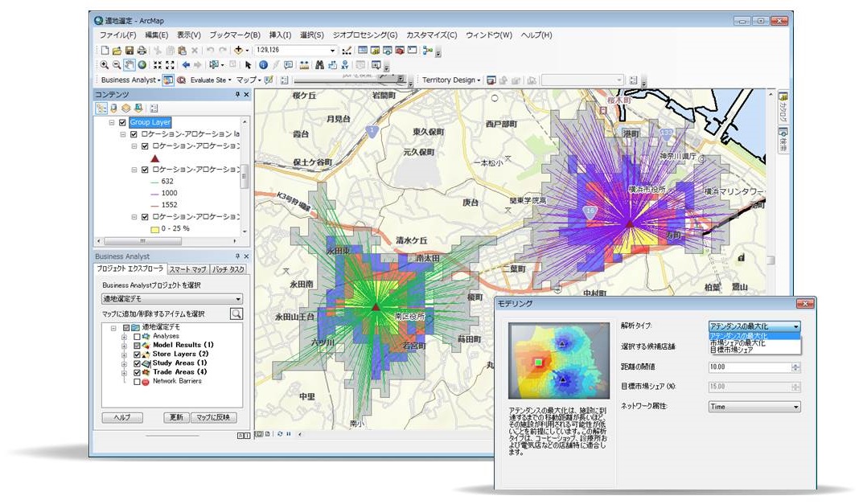This screenshot has height=504, width=863.
Task: Expand the Model Results (1) node
Action: (x=125, y=345)
